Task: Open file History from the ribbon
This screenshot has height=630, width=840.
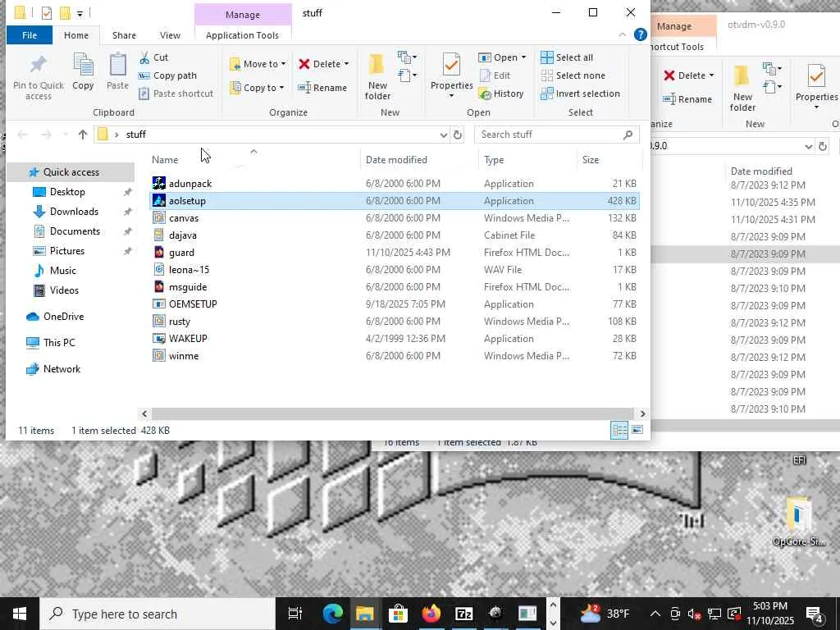Action: [x=501, y=94]
